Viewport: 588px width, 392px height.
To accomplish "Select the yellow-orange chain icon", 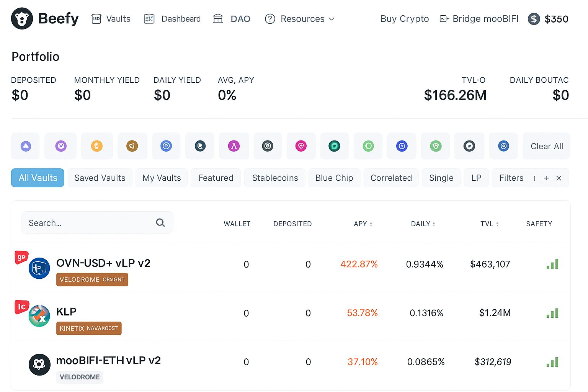I will click(x=97, y=146).
